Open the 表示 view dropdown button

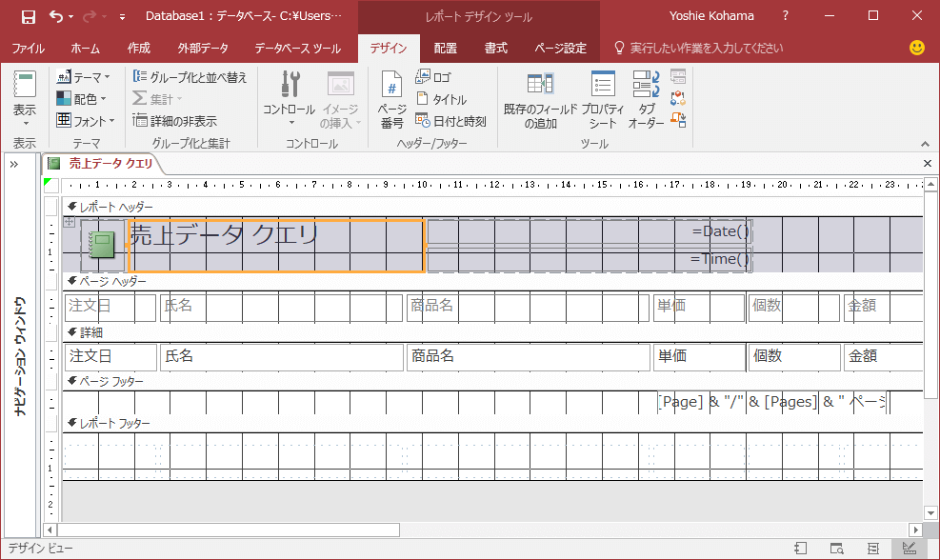tap(25, 99)
